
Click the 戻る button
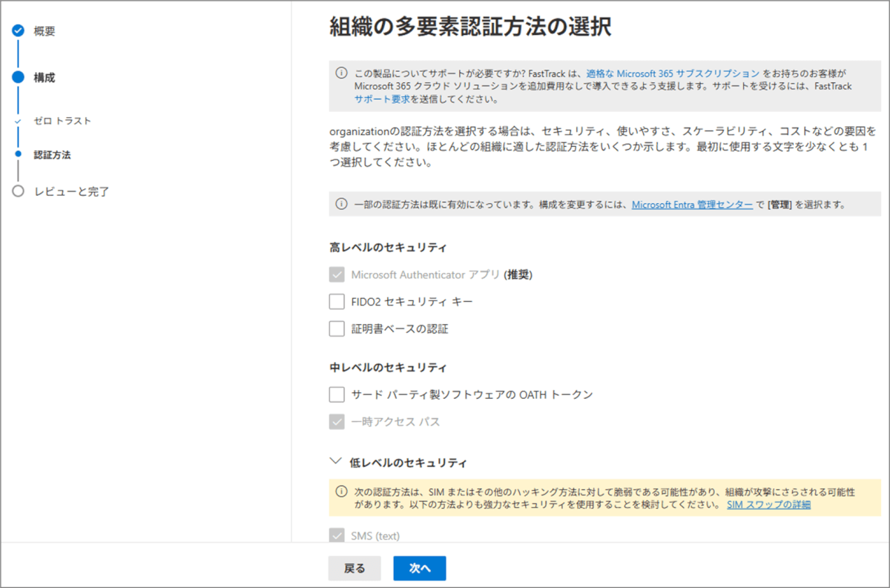(355, 569)
